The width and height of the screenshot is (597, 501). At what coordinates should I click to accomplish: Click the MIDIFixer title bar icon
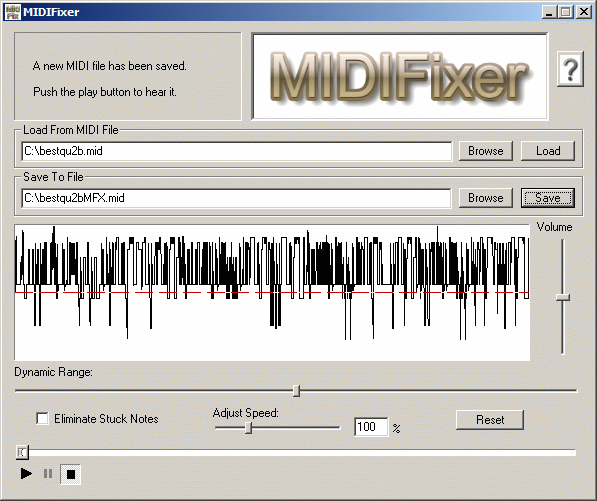[13, 12]
